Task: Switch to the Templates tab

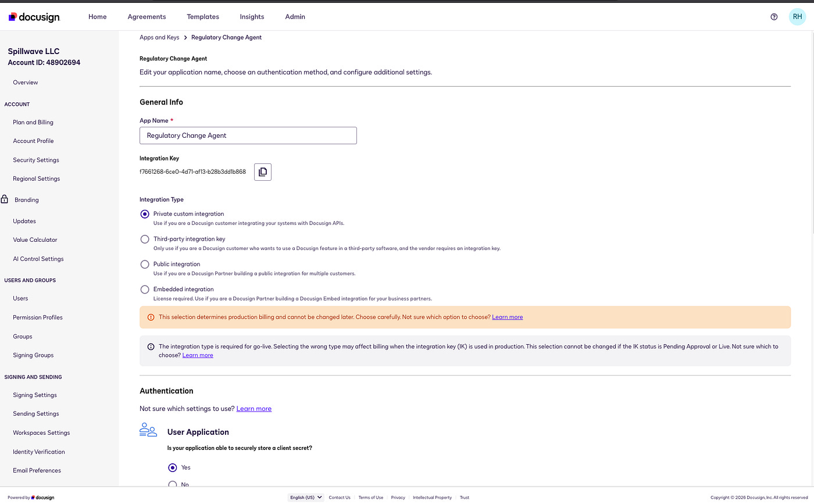Action: point(203,17)
